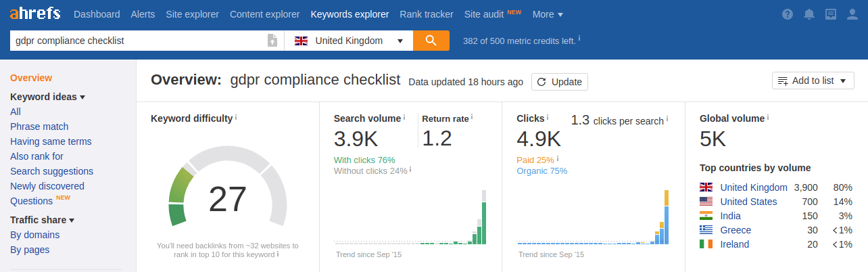Screen dimensions: 868x272
Task: Click the orange search magnifier button
Action: [x=431, y=41]
